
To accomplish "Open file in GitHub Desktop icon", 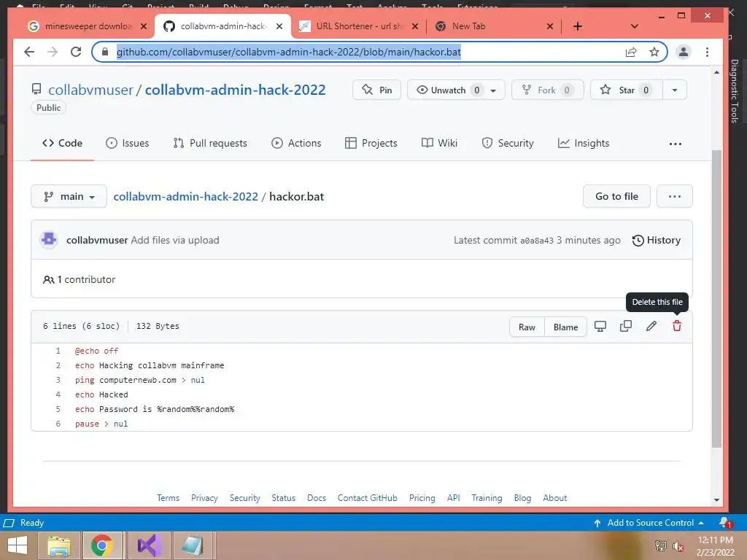I will click(x=600, y=326).
